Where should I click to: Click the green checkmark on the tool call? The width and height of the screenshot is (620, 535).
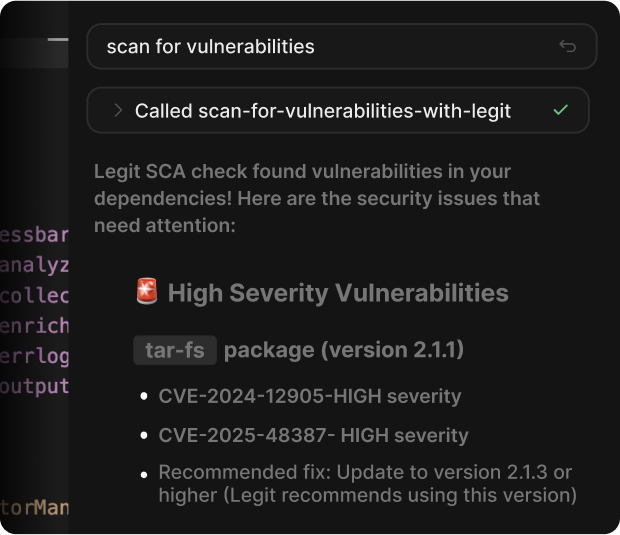560,110
